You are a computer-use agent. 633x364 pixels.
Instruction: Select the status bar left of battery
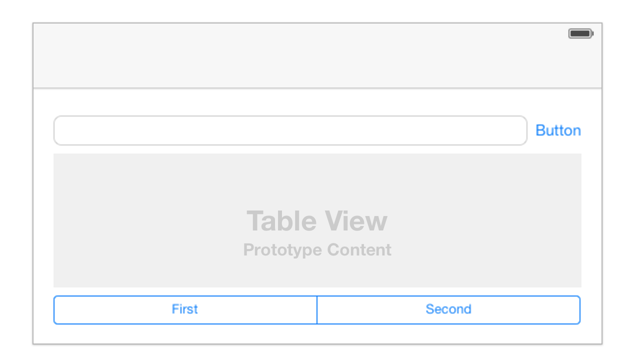[300, 33]
